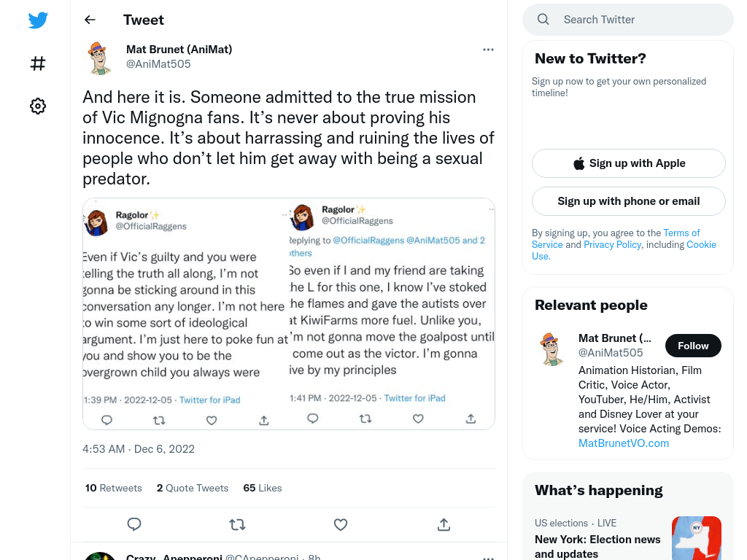747x560 pixels.
Task: View the 10 Retweets list
Action: [x=113, y=488]
